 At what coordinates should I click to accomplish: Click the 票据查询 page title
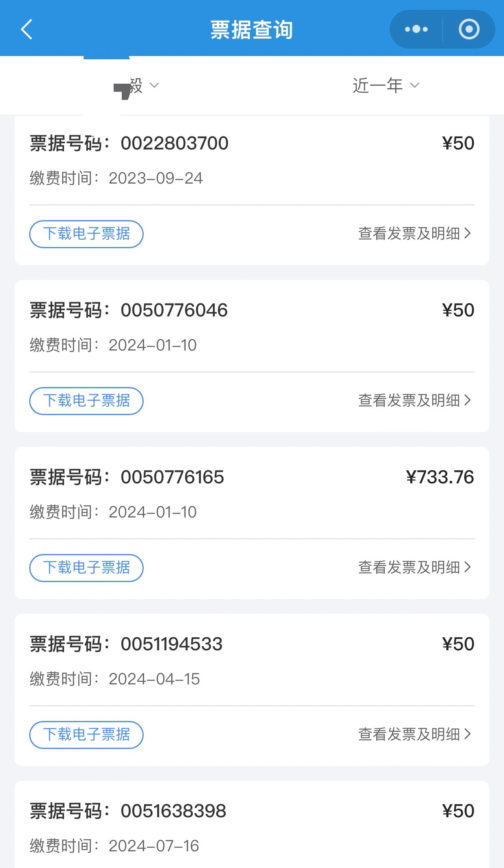point(252,30)
